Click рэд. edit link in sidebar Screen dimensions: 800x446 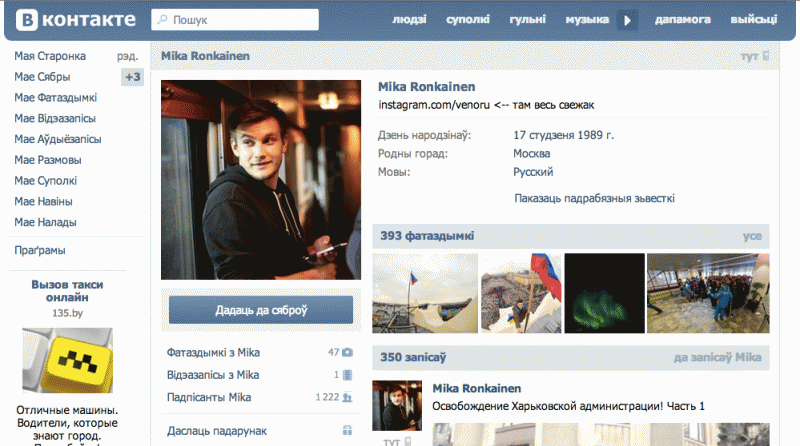pos(128,56)
